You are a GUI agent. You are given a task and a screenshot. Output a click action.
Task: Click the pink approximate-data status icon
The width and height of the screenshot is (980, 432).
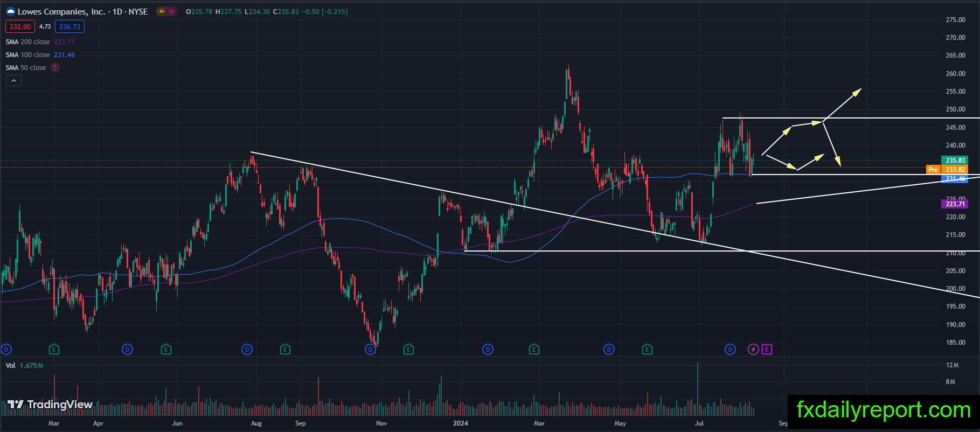click(171, 11)
